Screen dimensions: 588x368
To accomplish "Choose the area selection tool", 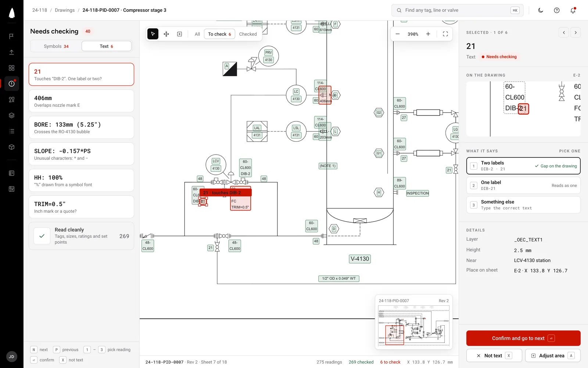I will tap(179, 34).
